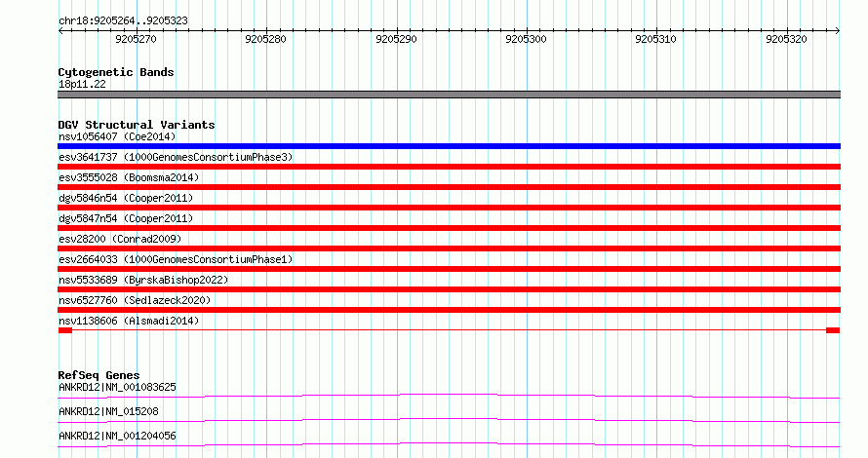Click the magenta ANKRD12 NM_015208 intron line
Screen dimensions: 868x458
(x=449, y=420)
